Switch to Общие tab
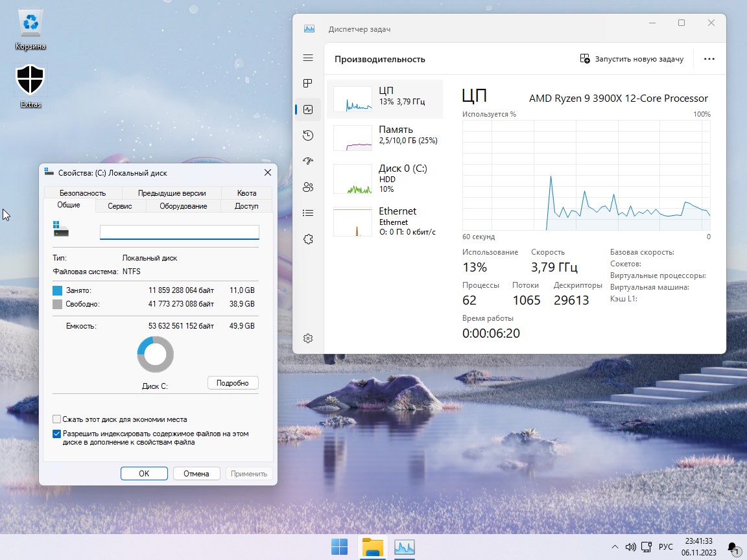Image resolution: width=747 pixels, height=560 pixels. (x=69, y=205)
